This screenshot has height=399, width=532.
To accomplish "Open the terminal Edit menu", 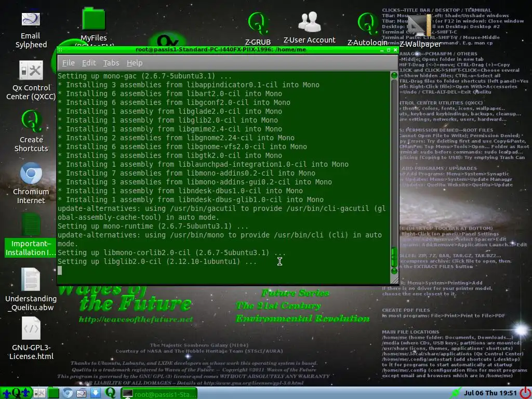I will (x=89, y=63).
